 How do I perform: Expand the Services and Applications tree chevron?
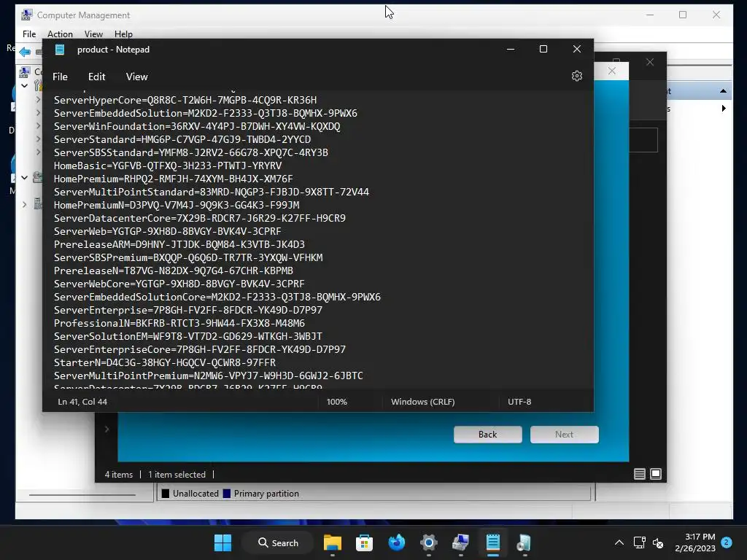click(24, 205)
